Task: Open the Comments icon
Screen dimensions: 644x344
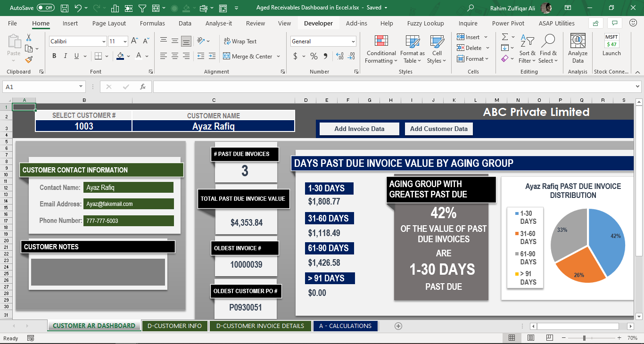Action: point(614,23)
